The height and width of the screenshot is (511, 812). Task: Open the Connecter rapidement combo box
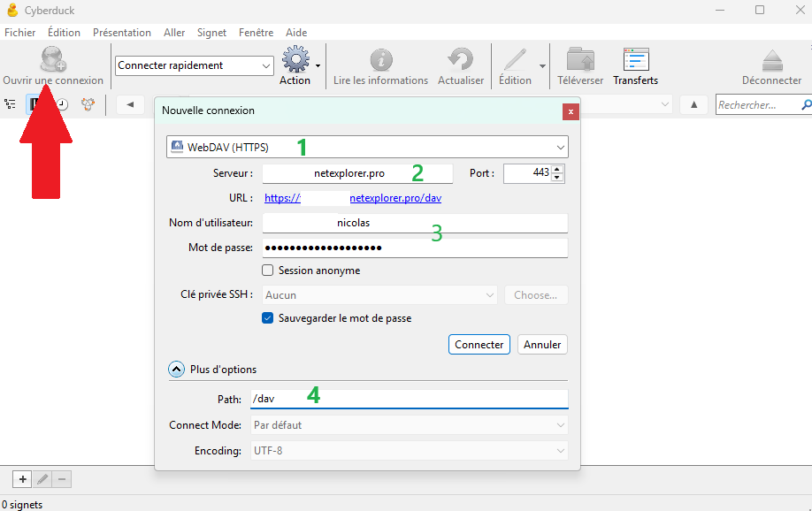click(195, 65)
